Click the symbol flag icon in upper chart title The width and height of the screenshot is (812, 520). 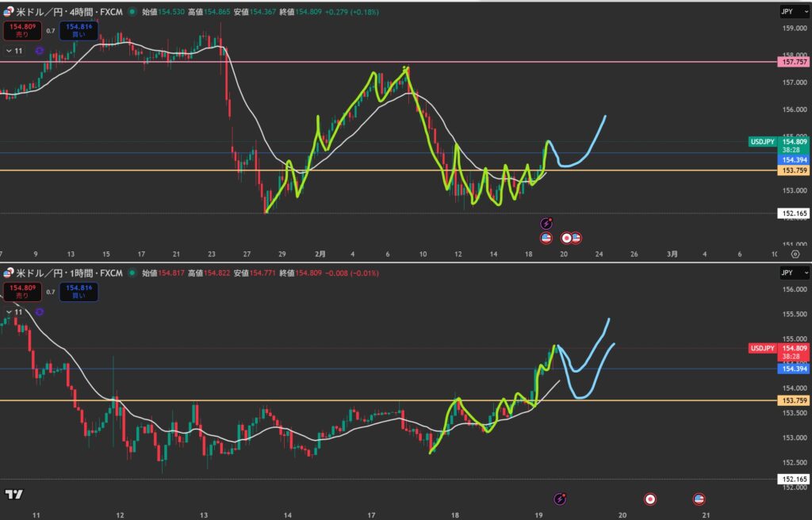point(8,13)
